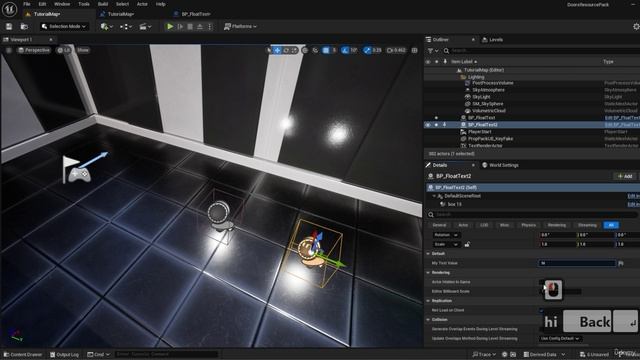The image size is (640, 360).
Task: Click the viewport layout maximize icon
Action: pos(414,50)
